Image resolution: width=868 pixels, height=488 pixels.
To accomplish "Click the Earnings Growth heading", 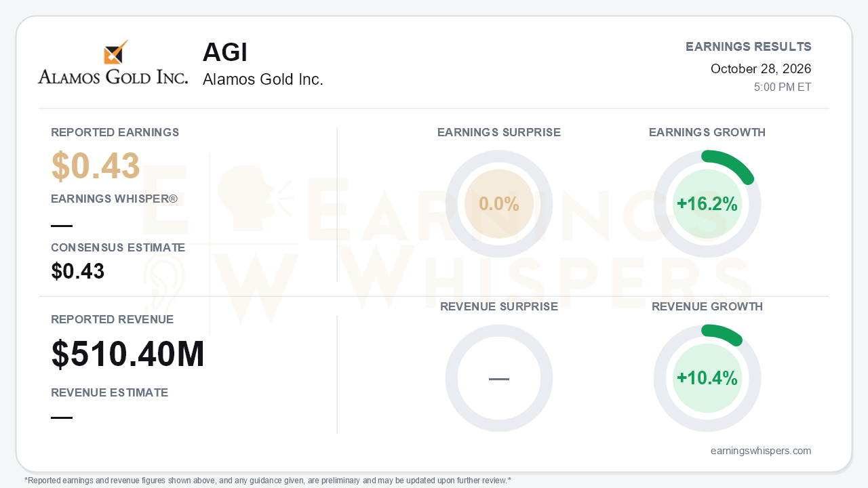I will point(707,132).
